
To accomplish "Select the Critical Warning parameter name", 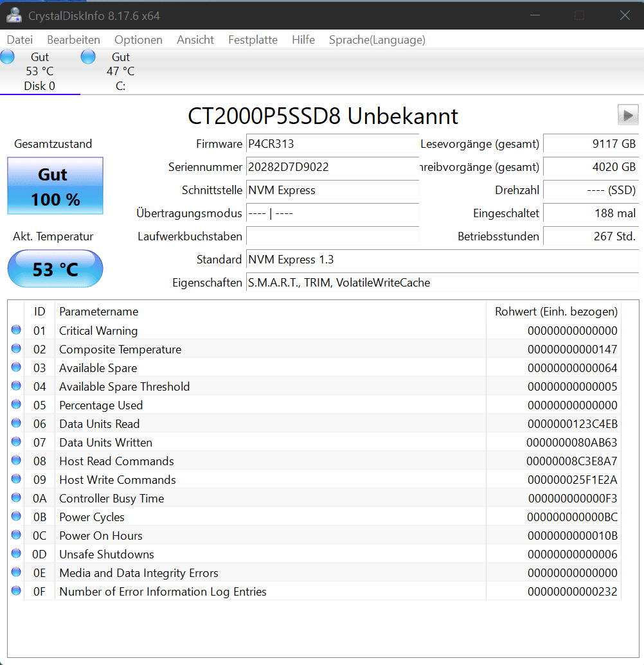I will coord(98,331).
